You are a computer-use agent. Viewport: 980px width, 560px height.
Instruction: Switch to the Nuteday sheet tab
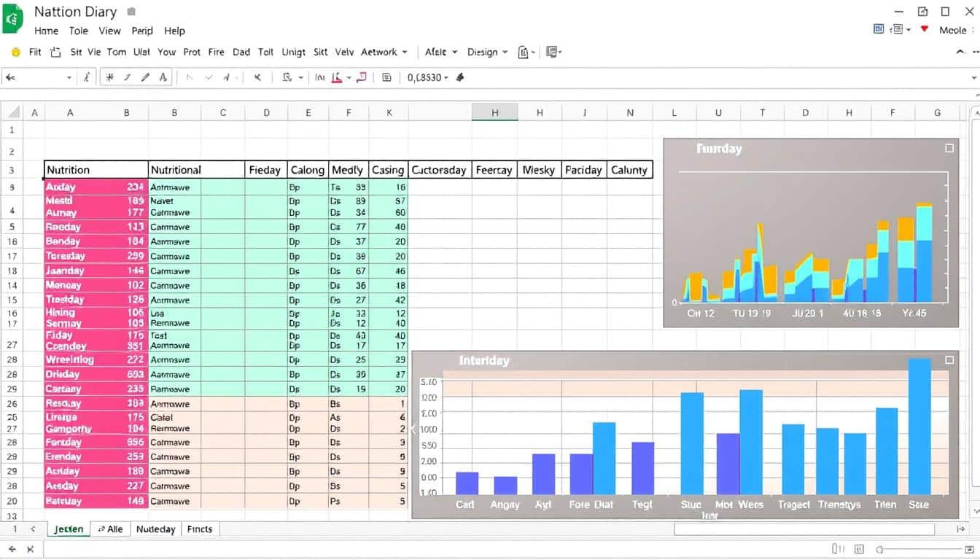pyautogui.click(x=155, y=529)
